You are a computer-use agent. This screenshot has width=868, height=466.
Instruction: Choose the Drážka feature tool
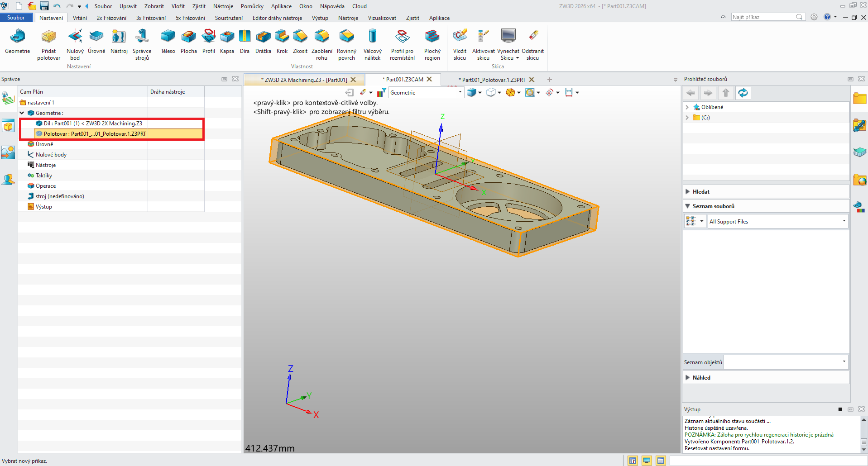[x=263, y=42]
